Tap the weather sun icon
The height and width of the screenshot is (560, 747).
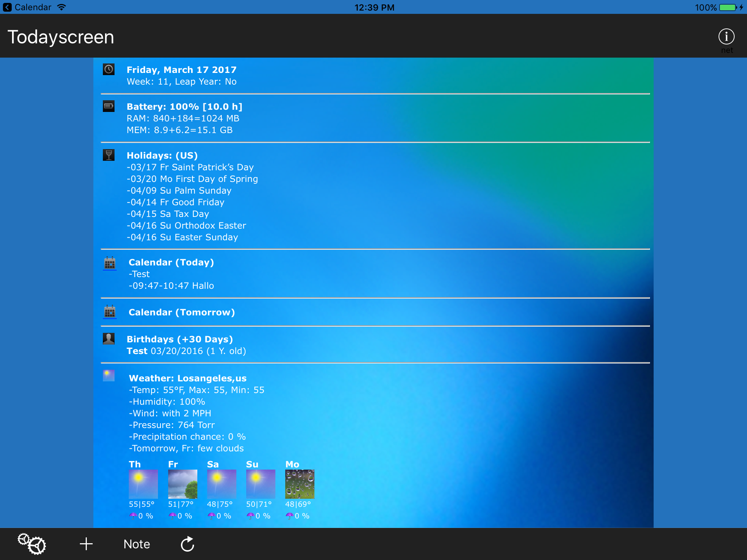tap(109, 376)
